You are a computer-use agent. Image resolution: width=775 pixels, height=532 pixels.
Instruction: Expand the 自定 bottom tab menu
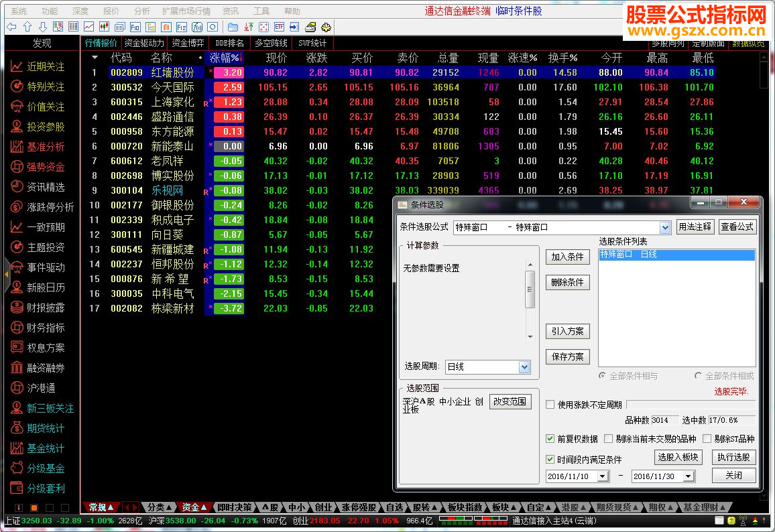pos(539,507)
